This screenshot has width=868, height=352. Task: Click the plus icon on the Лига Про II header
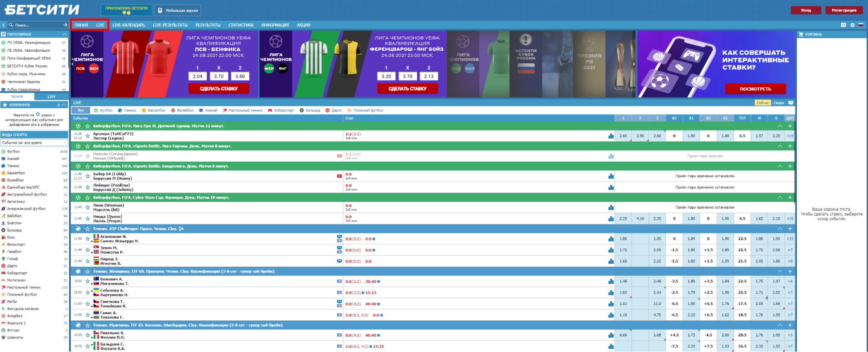point(790,126)
